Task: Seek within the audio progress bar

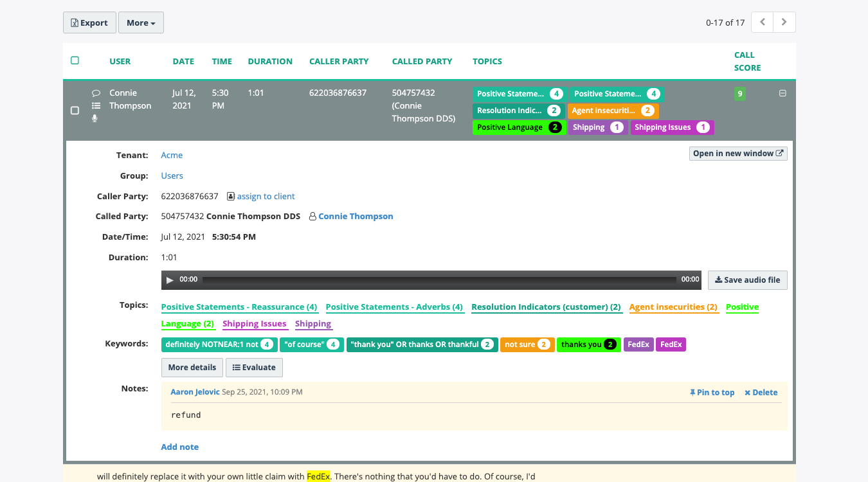Action: pos(439,280)
